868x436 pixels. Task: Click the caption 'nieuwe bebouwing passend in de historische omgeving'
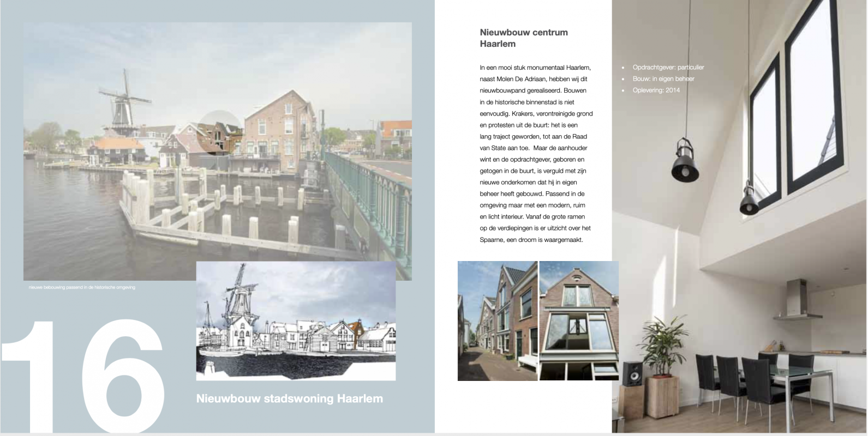point(82,287)
